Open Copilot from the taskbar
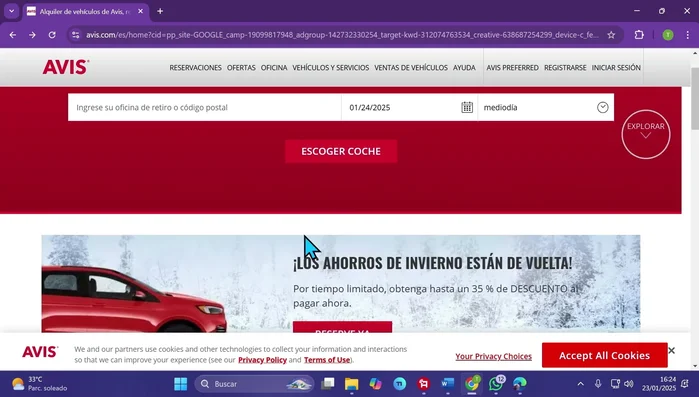The width and height of the screenshot is (699, 397). point(375,384)
